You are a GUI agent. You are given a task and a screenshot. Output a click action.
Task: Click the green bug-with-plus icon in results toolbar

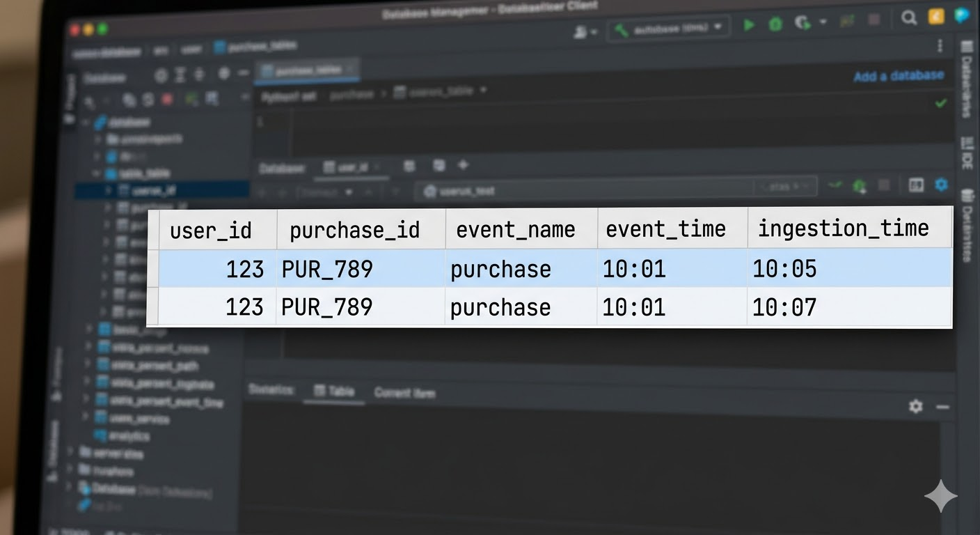(x=860, y=186)
